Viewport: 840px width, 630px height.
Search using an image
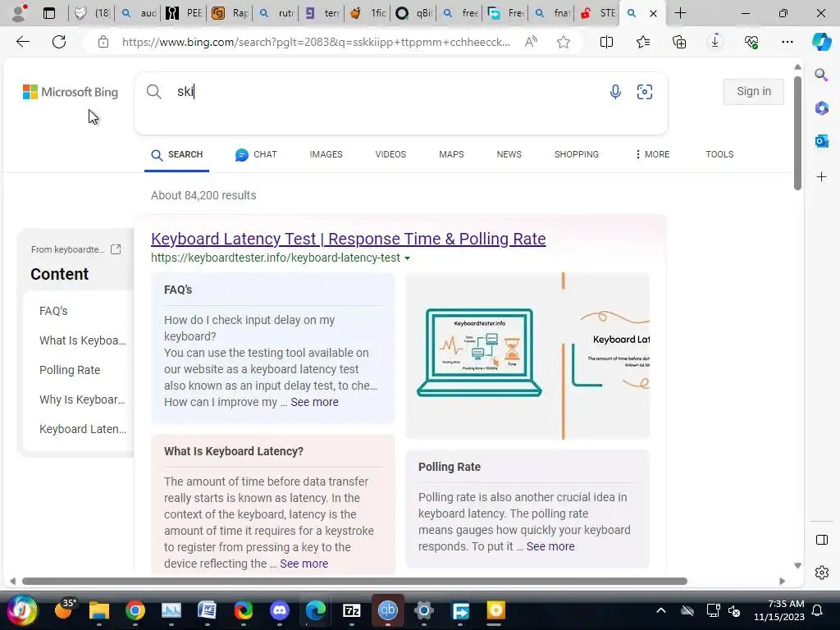pyautogui.click(x=645, y=92)
